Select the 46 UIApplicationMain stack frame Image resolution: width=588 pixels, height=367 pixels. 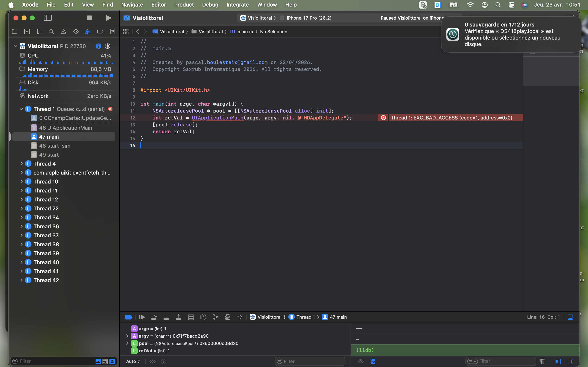coord(65,128)
